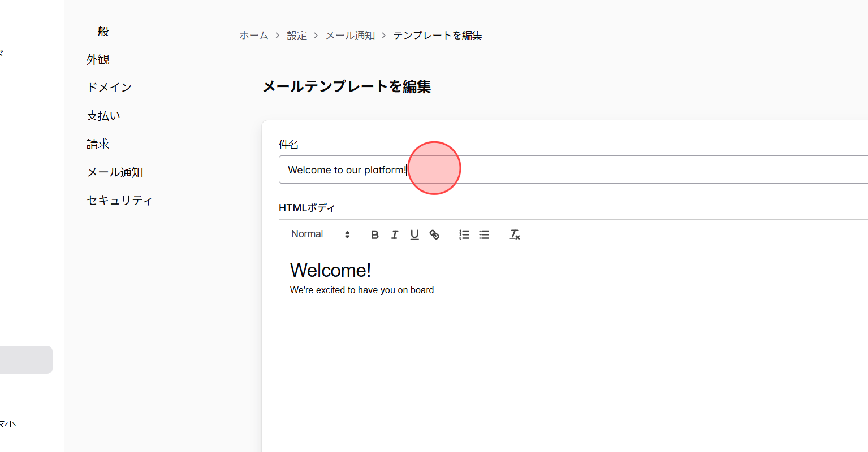This screenshot has height=452, width=868.
Task: Apply underline formatting in the editor toolbar
Action: pos(414,234)
